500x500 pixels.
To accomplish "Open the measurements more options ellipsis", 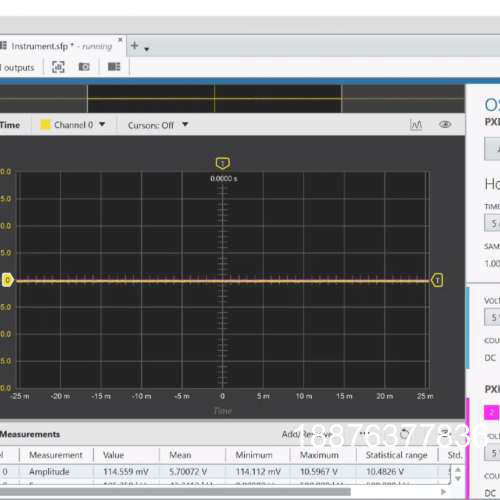I will (x=365, y=434).
